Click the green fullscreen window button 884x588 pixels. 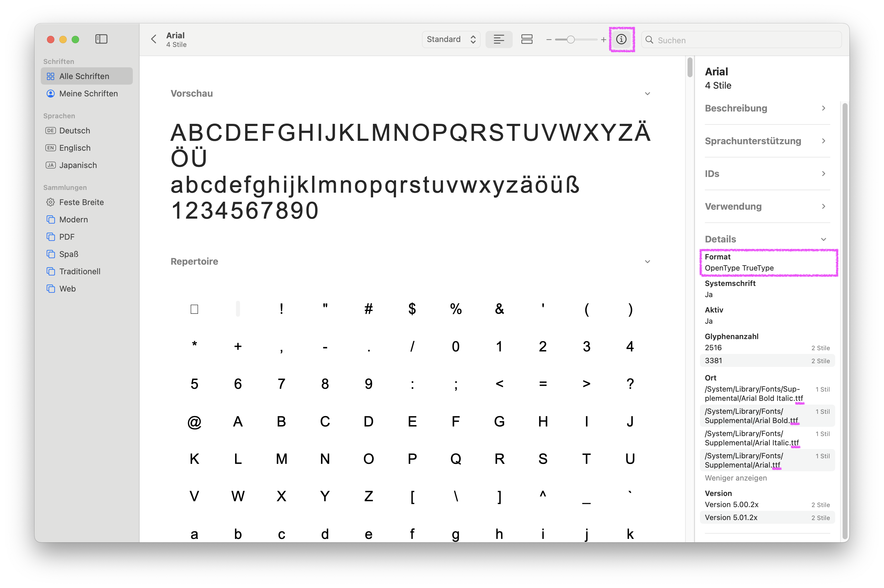click(x=75, y=40)
